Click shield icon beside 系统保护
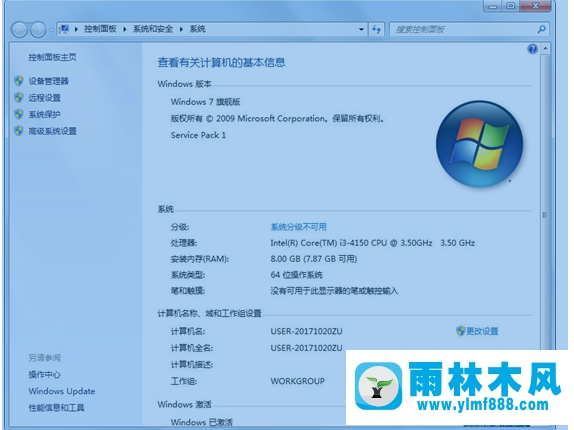This screenshot has height=430, width=574. point(19,114)
